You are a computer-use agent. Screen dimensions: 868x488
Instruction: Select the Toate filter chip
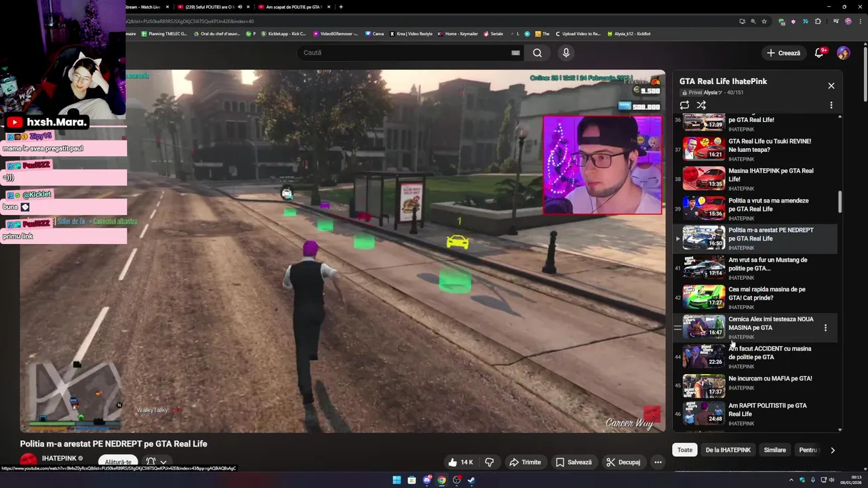[x=685, y=450]
